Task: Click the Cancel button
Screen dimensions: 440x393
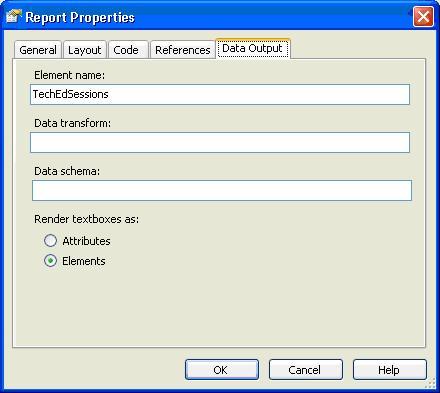Action: pos(306,370)
